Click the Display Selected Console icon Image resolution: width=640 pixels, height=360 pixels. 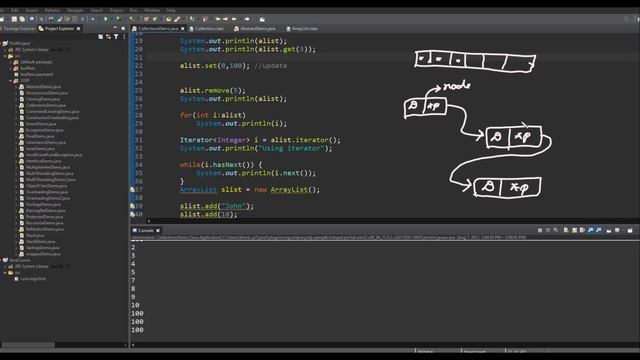(x=617, y=231)
